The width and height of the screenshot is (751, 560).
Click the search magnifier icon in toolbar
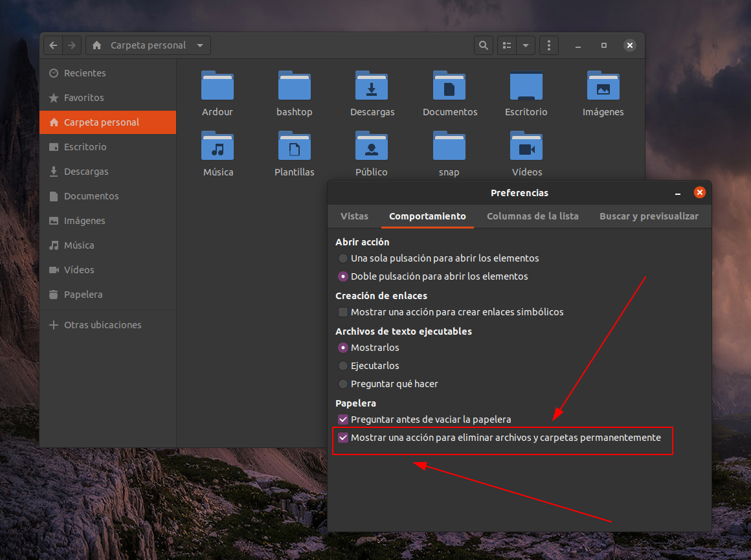tap(483, 45)
